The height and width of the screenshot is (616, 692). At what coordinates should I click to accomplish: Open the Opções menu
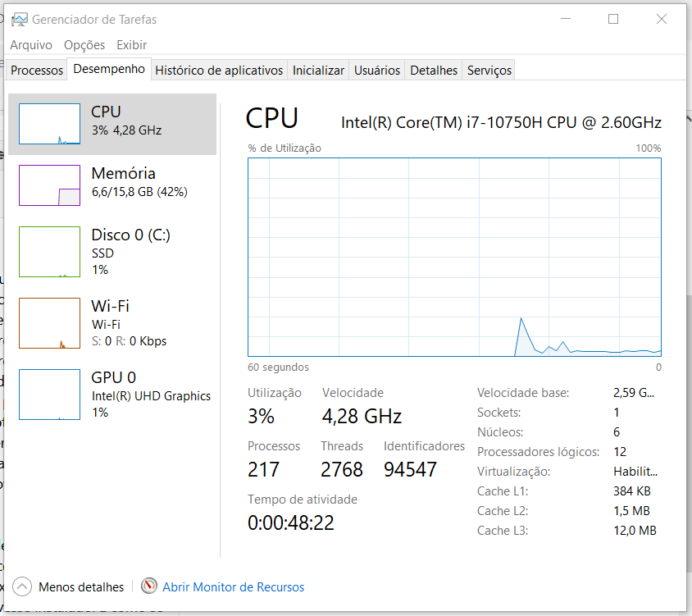[84, 45]
